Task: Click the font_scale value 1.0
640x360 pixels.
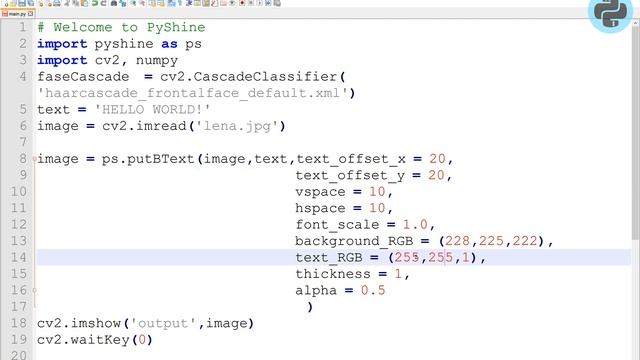Action: (x=415, y=224)
